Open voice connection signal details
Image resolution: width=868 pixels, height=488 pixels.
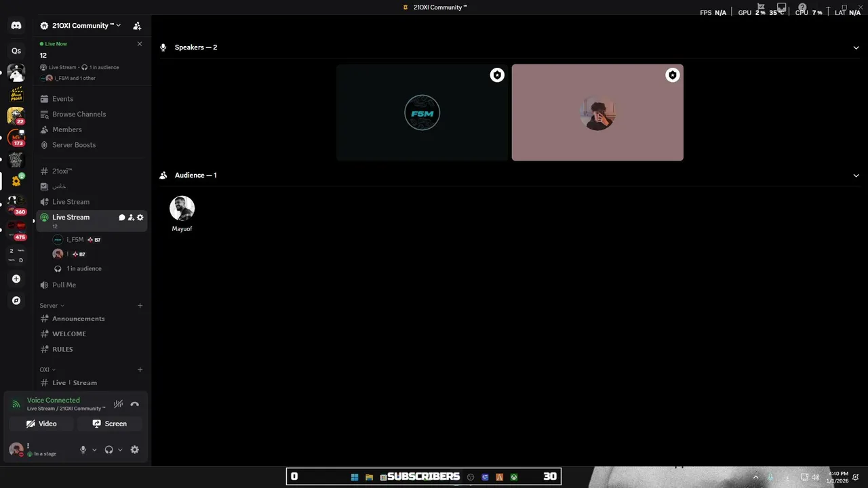click(x=16, y=405)
